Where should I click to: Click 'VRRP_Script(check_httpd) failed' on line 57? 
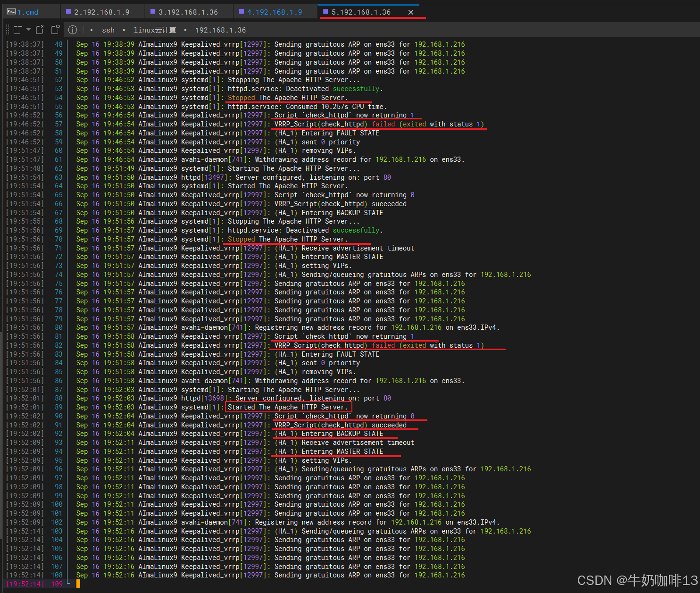[x=334, y=124]
